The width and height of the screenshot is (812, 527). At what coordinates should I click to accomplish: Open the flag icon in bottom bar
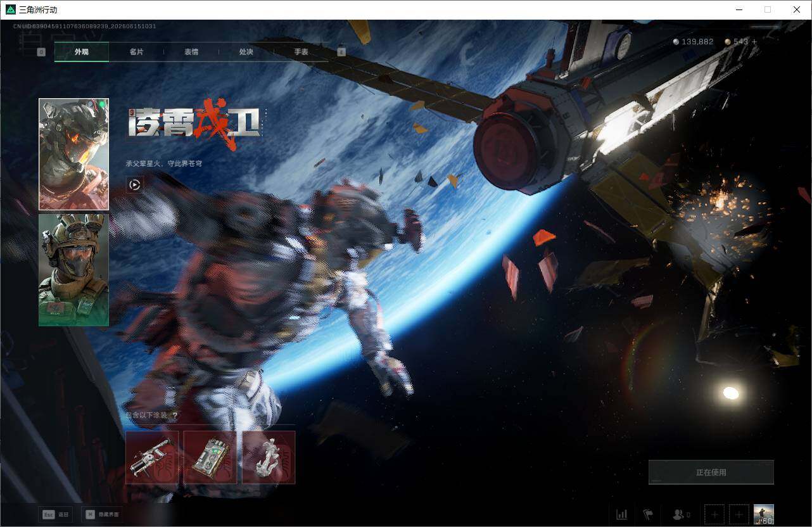coord(648,514)
